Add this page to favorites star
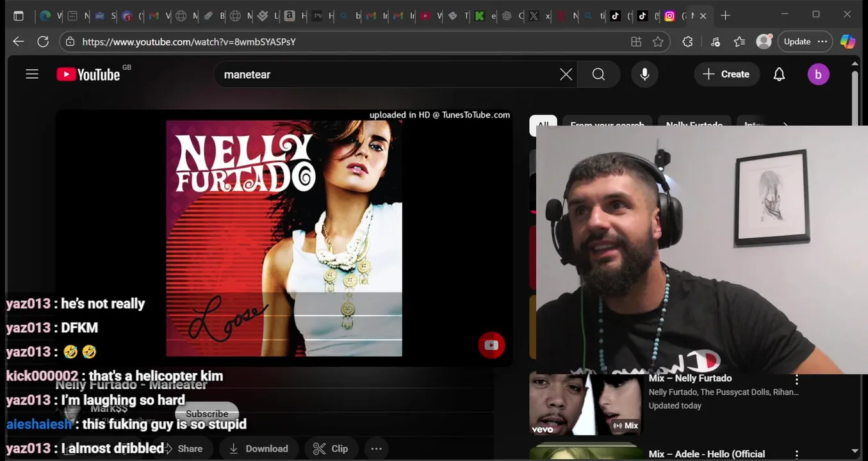Screen dimensions: 868x461 [x=658, y=42]
